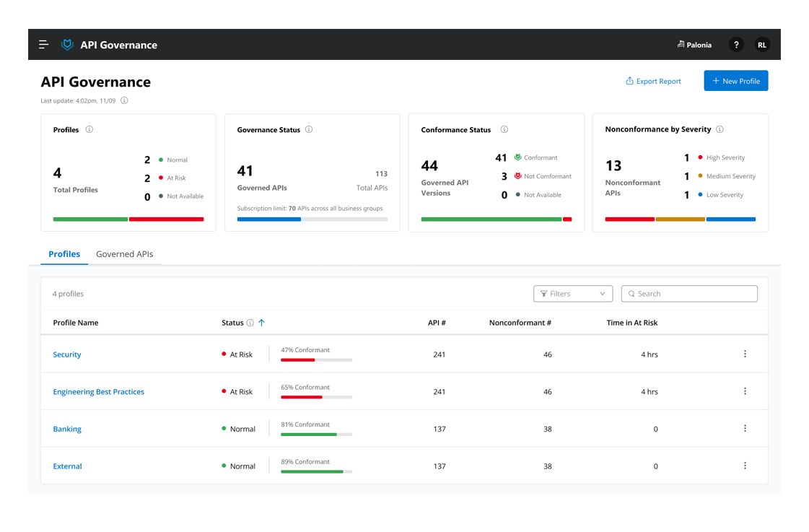
Task: Click the Low Severity legend entry
Action: click(x=721, y=194)
